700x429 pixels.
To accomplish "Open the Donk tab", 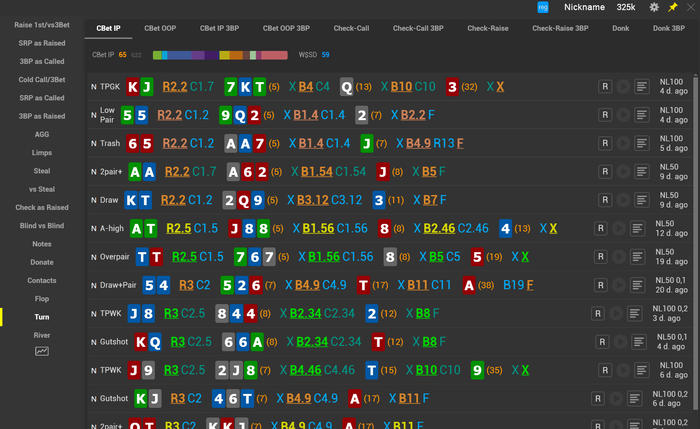I will pyautogui.click(x=621, y=28).
